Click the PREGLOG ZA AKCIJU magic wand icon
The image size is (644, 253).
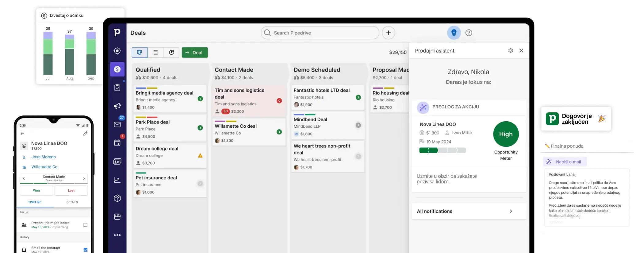click(x=423, y=107)
